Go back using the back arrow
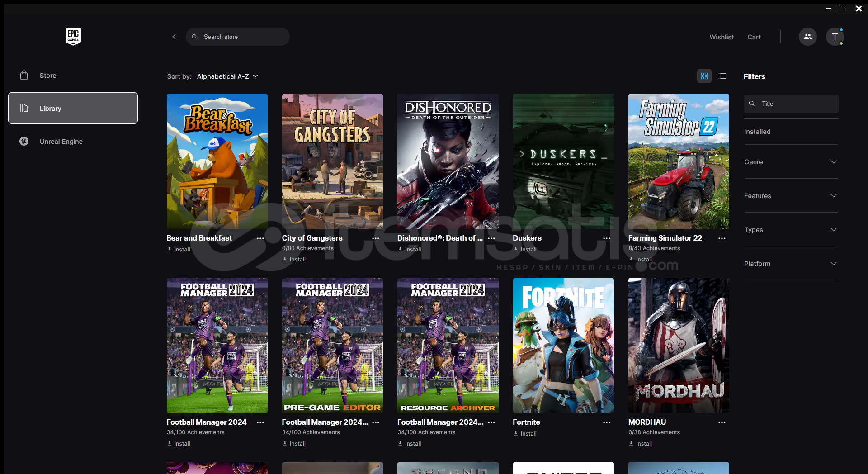This screenshot has width=868, height=474. point(174,37)
